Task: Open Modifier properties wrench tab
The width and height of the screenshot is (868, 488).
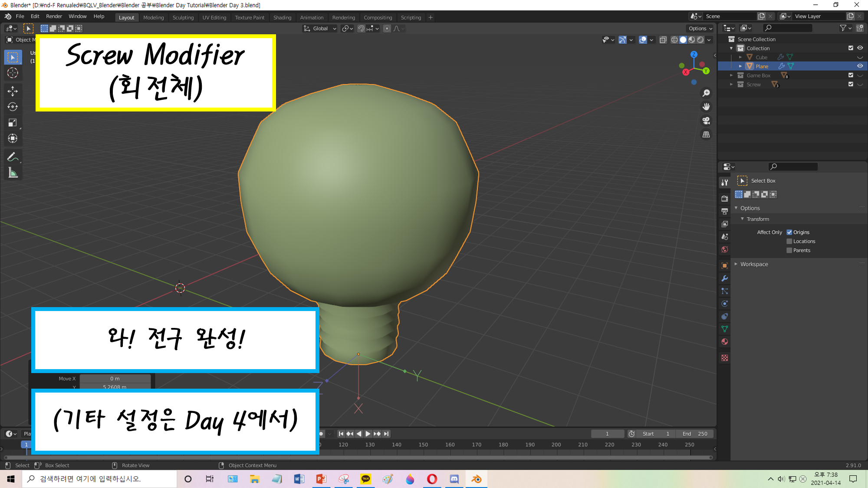Action: click(724, 278)
